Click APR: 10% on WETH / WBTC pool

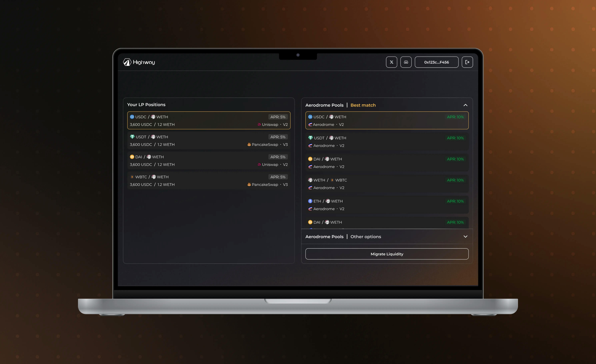[x=455, y=180]
